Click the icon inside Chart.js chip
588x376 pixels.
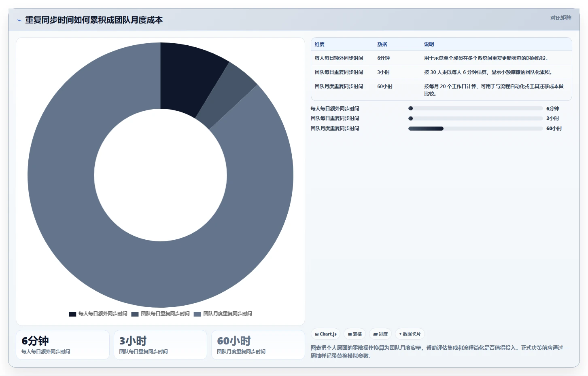(316, 334)
